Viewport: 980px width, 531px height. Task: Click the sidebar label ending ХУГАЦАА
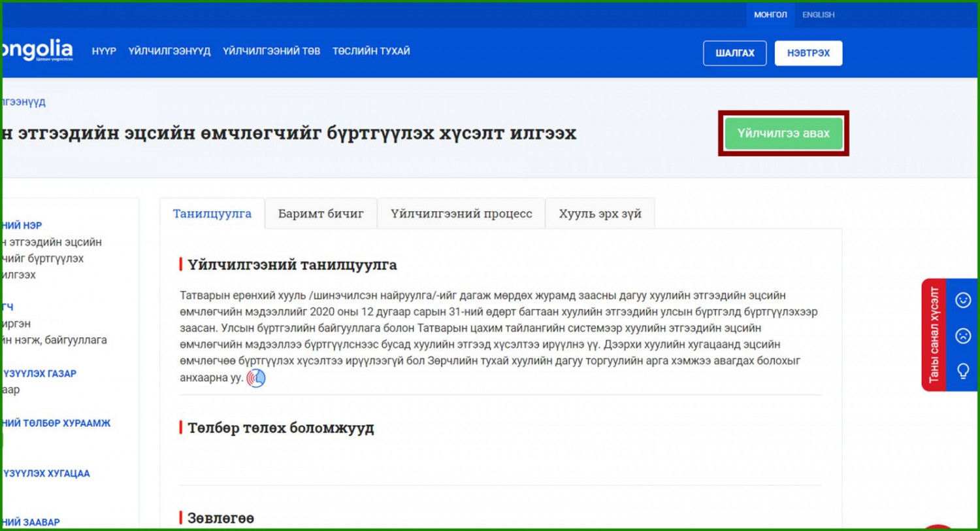[46, 473]
